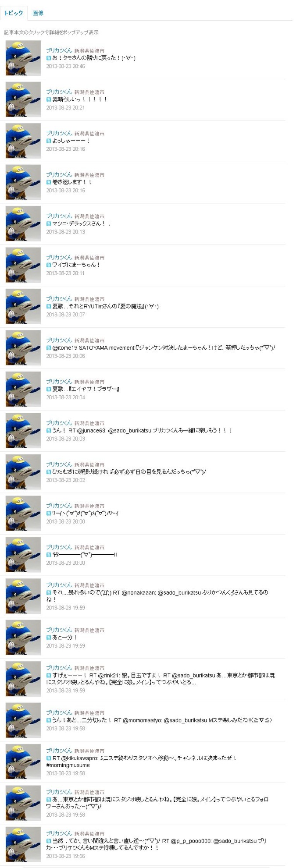
Task: Click Twitter icon beside ワイプにまーちゃん post
Action: pyautogui.click(x=49, y=265)
